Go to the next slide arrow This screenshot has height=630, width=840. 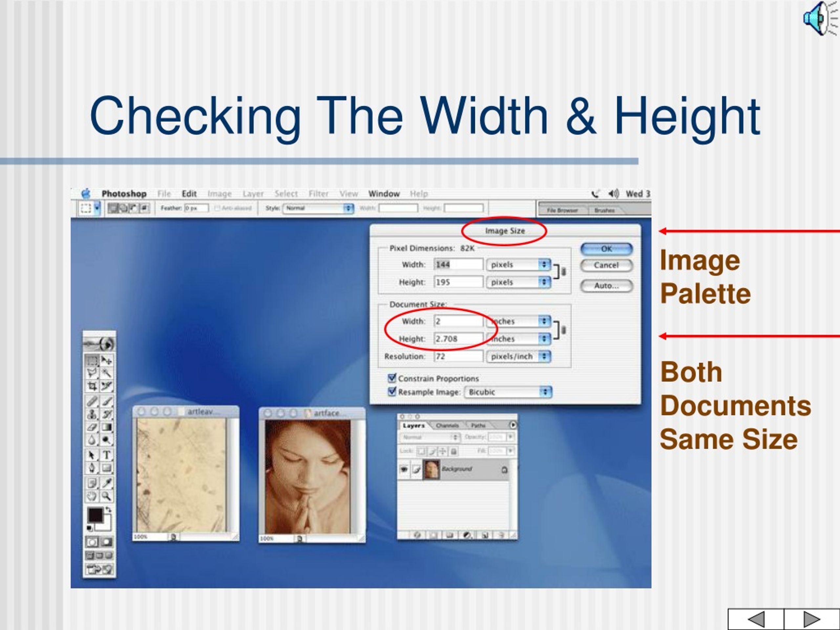812,619
